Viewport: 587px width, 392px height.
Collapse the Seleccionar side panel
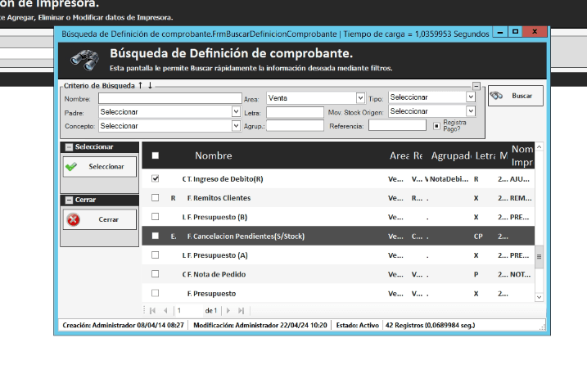pyautogui.click(x=69, y=147)
